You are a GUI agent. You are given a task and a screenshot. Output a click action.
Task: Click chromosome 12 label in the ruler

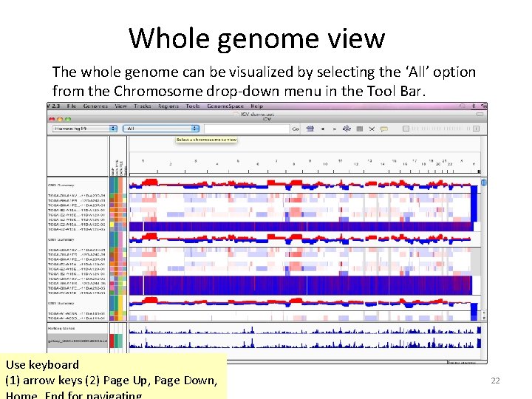[x=356, y=164]
